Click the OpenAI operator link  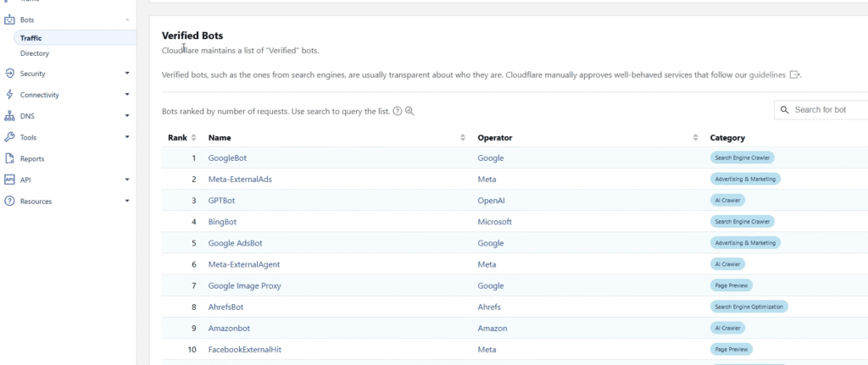point(492,201)
